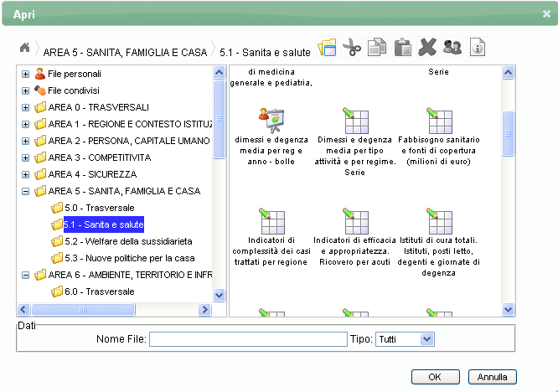Expand AREA 4 - SICUREZZA node

(x=25, y=174)
